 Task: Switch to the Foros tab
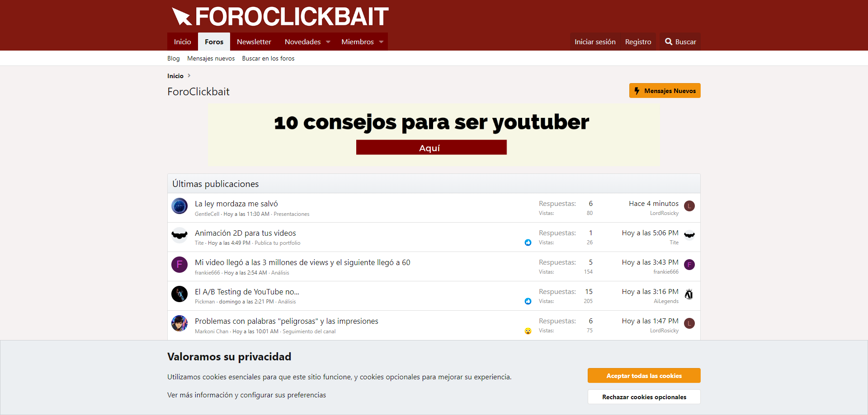pos(214,42)
